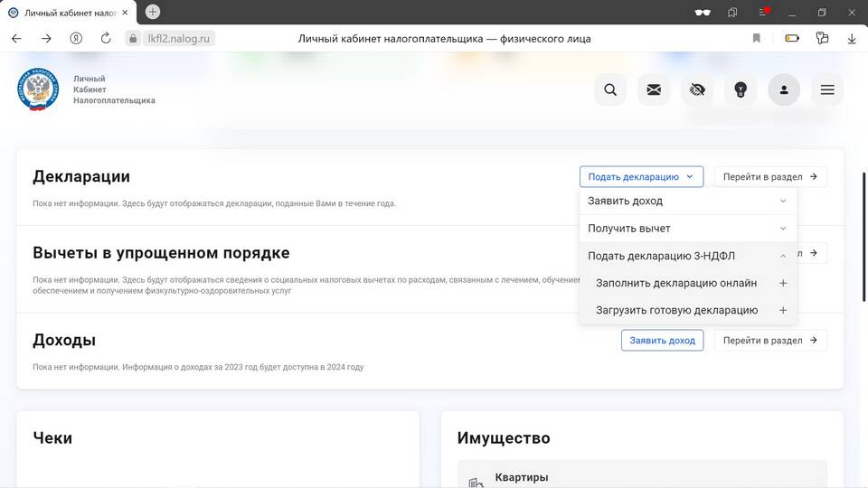Click the Доходы heading
The width and height of the screenshot is (868, 488).
click(x=64, y=340)
